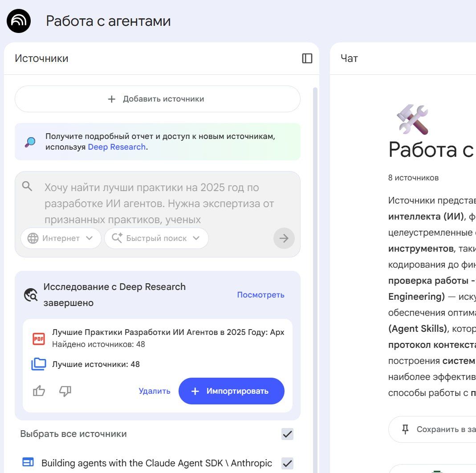The height and width of the screenshot is (473, 476).
Task: Click the magnifier icon in Deep Research banner
Action: 30,142
